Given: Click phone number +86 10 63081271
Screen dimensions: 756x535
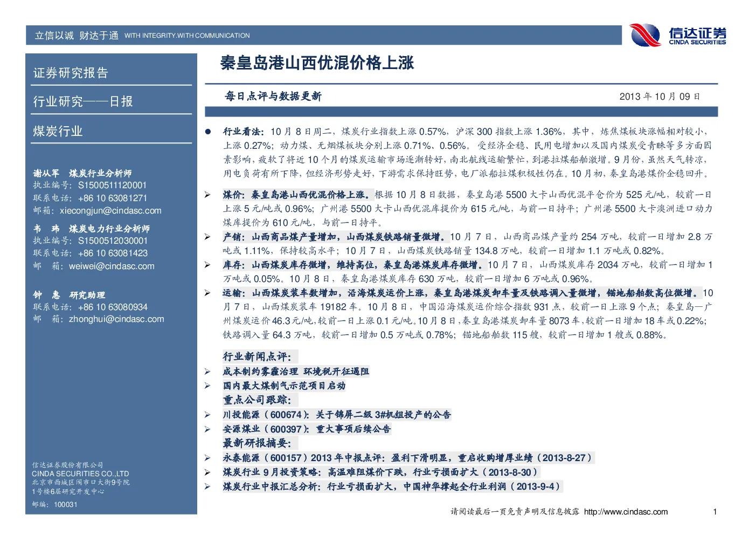Looking at the screenshot, I should point(113,198).
